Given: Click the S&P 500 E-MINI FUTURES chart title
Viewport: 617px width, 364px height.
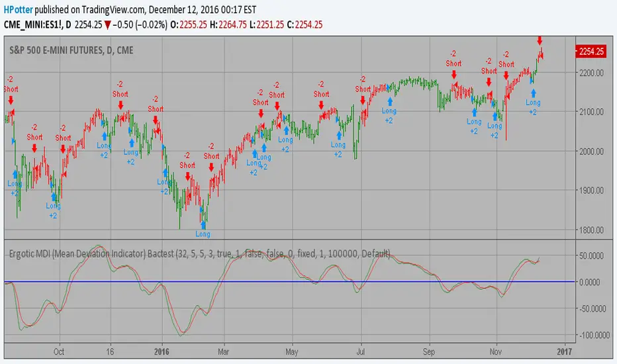Looking at the screenshot, I should [x=71, y=50].
